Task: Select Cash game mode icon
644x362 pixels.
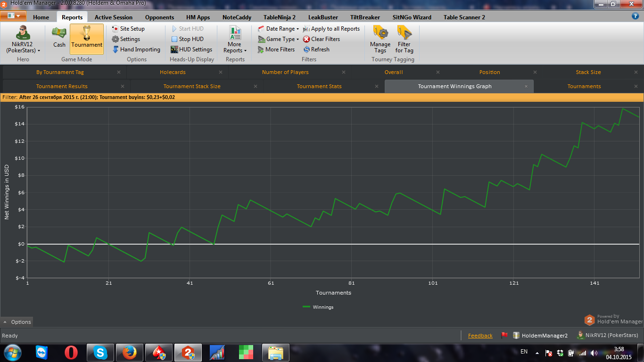Action: 59,38
